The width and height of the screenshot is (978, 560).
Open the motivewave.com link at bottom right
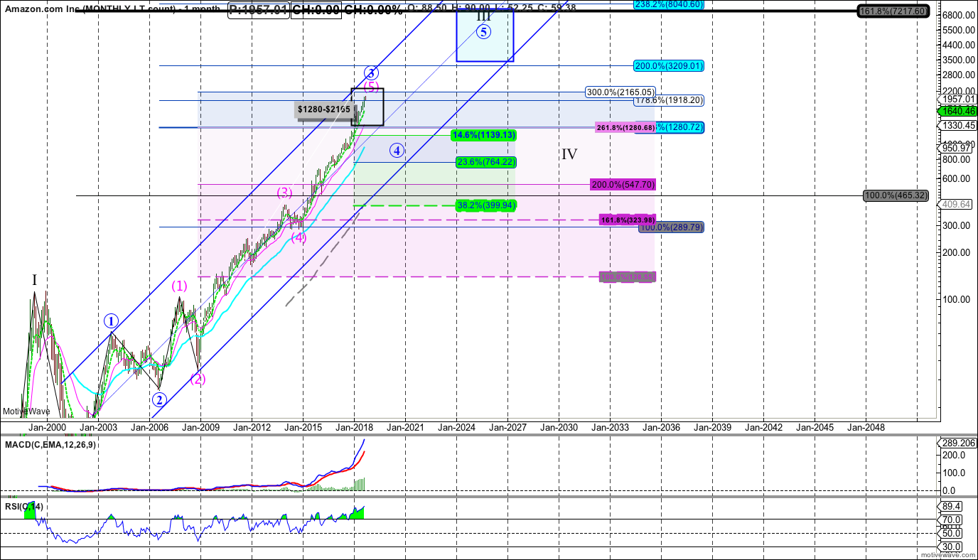coord(949,554)
